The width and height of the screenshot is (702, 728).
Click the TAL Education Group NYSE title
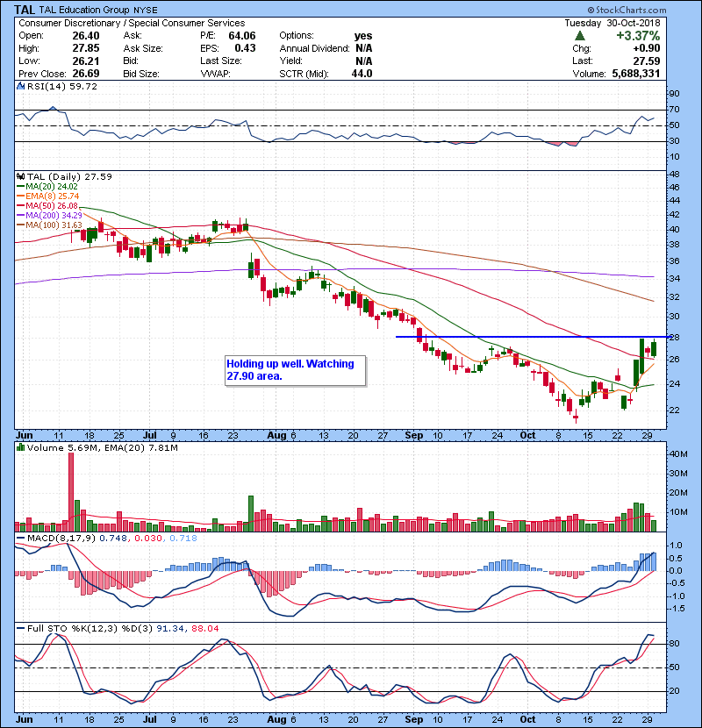[x=98, y=11]
